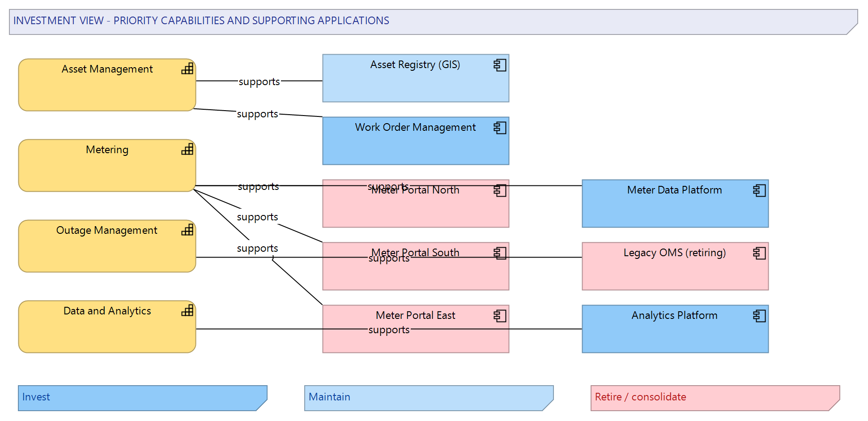Select the Legacy OMS (retiring) label
The height and width of the screenshot is (421, 868).
674,253
